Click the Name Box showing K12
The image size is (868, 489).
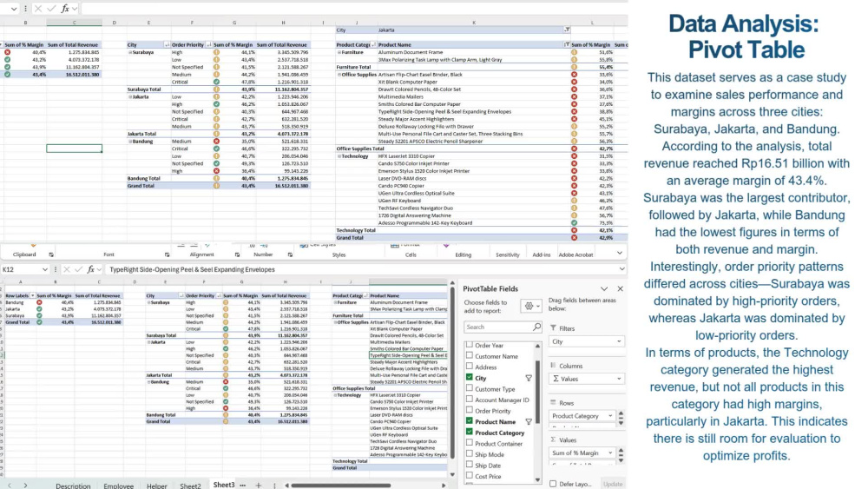(21, 270)
